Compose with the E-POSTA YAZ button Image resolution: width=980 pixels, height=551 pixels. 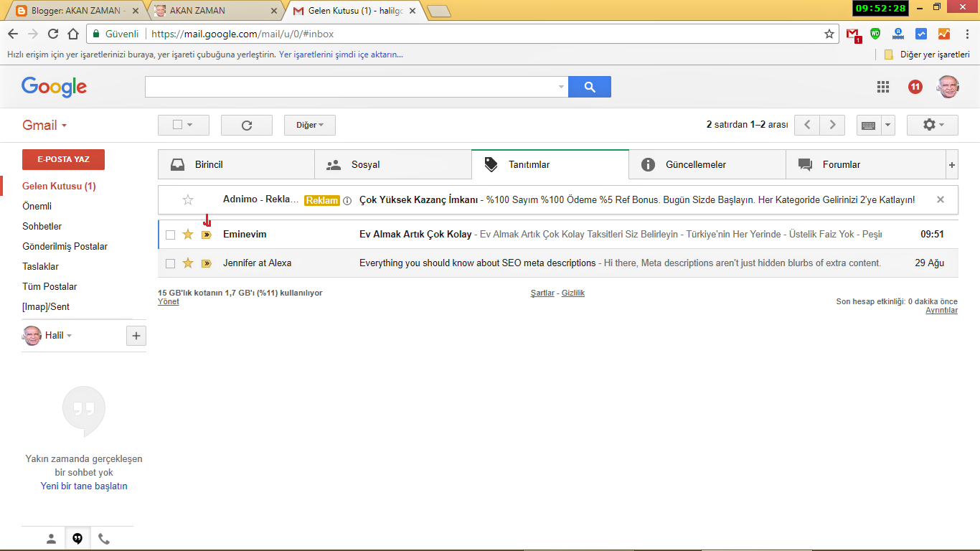63,159
